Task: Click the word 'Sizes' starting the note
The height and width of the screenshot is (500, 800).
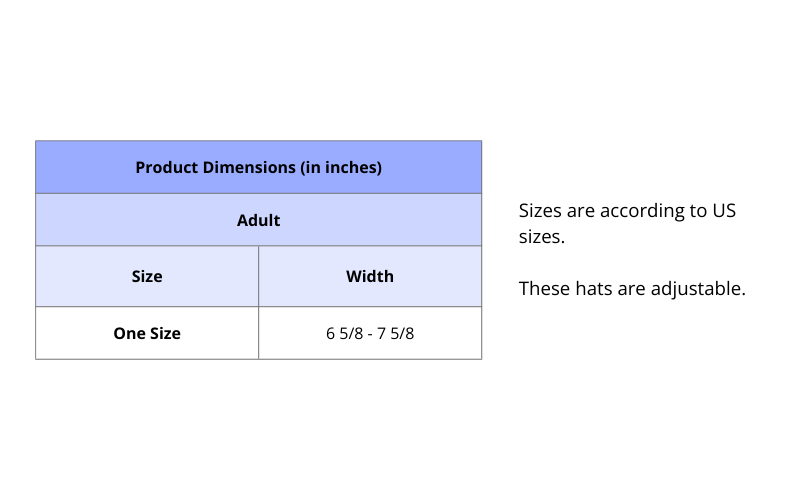Action: tap(541, 211)
